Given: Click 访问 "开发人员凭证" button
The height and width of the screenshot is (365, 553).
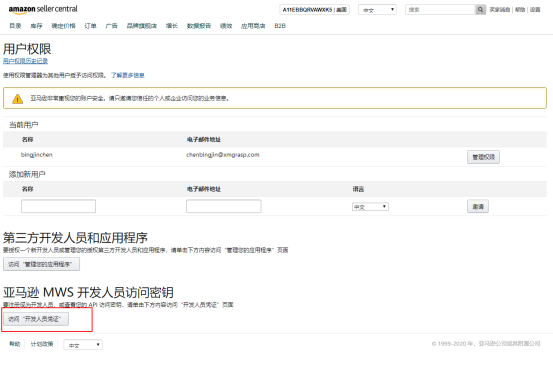Looking at the screenshot, I should 36,319.
